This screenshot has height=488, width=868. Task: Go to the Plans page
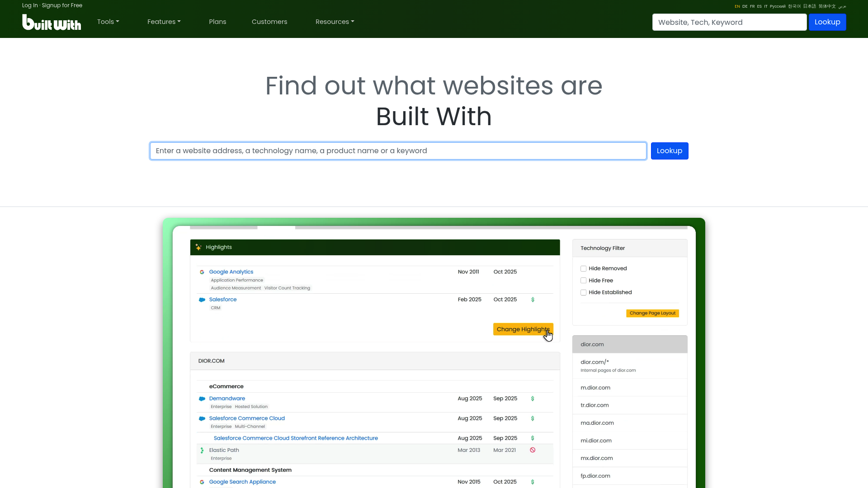217,22
